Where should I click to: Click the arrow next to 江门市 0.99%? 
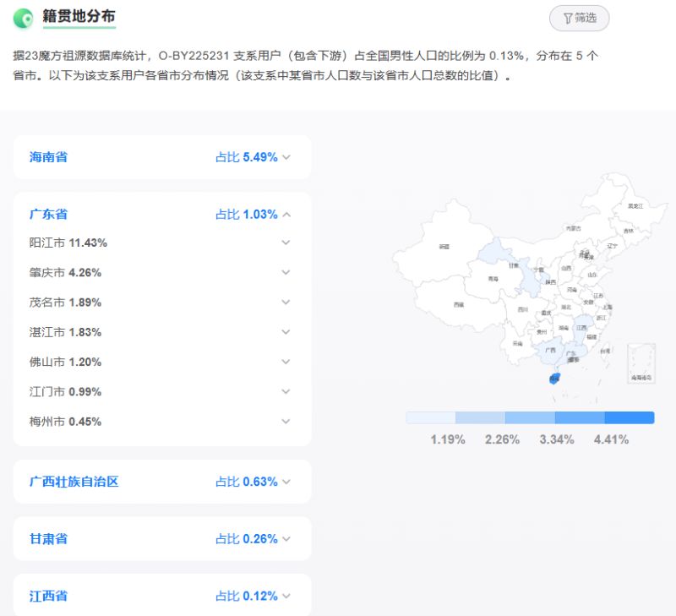pyautogui.click(x=286, y=391)
